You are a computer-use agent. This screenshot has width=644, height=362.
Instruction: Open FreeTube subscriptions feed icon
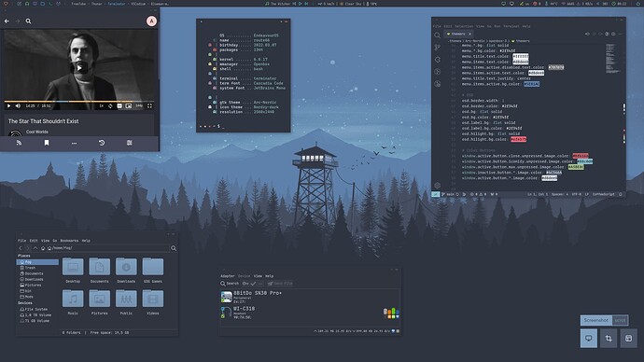click(19, 143)
